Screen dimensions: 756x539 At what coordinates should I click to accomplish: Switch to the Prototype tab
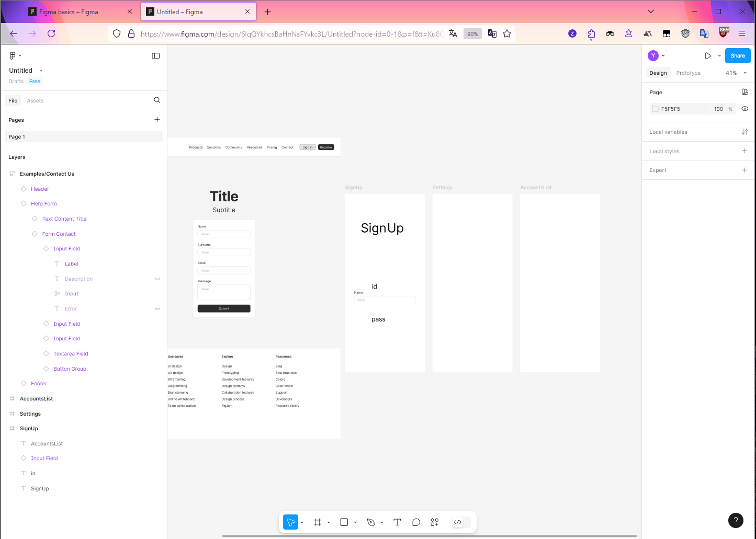(689, 73)
